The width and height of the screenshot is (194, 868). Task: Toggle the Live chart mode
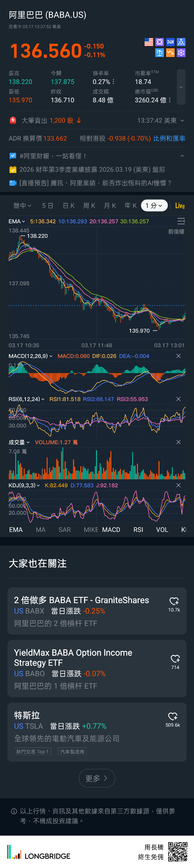point(180,205)
